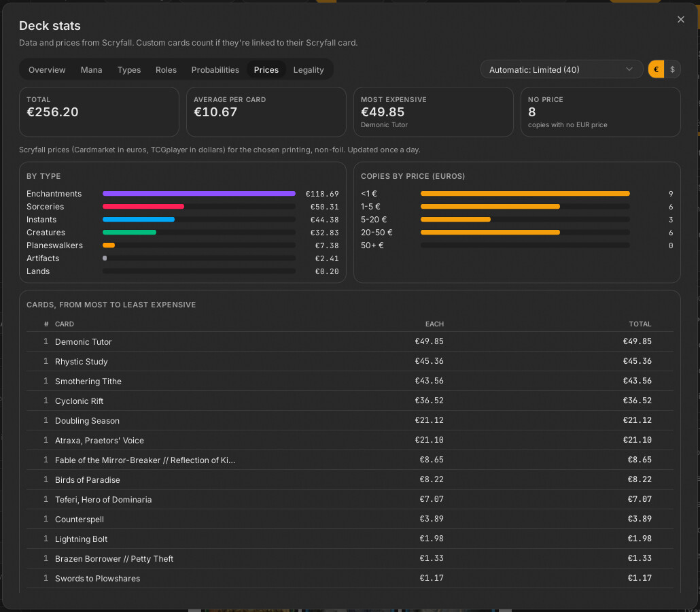Screen dimensions: 700x612
Task: Switch to the Legality tab
Action: click(309, 69)
